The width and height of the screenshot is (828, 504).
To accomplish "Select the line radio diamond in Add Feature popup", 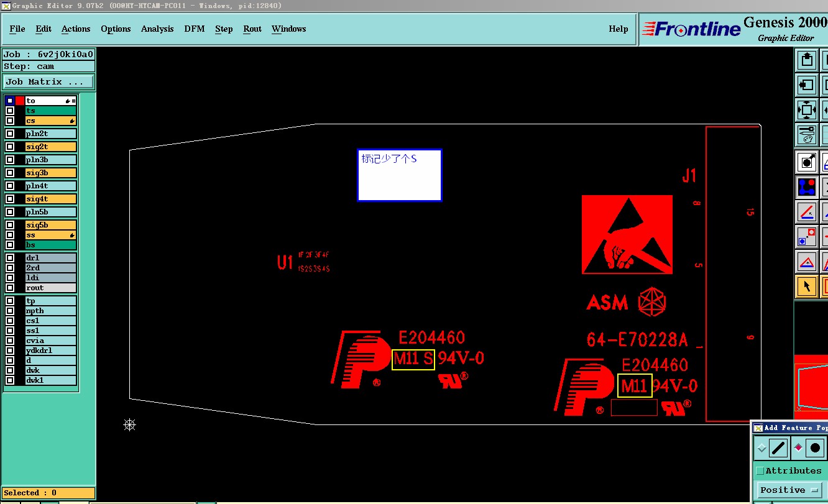I will click(762, 447).
